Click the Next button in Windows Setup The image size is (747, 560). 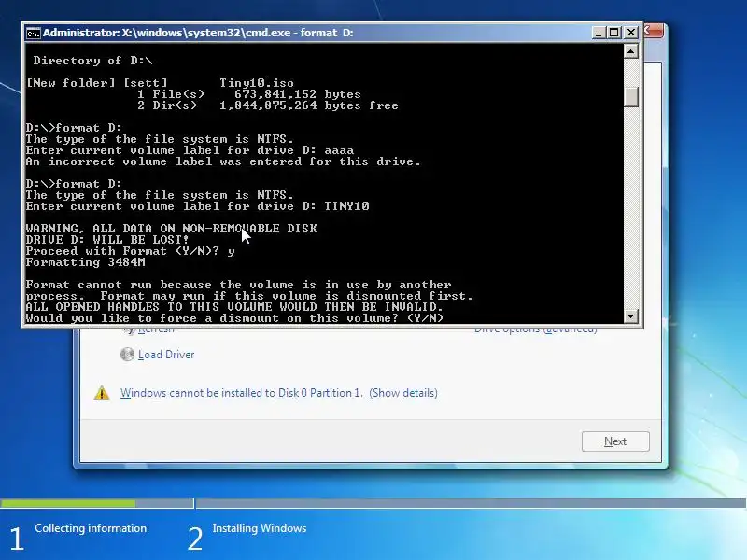[615, 441]
